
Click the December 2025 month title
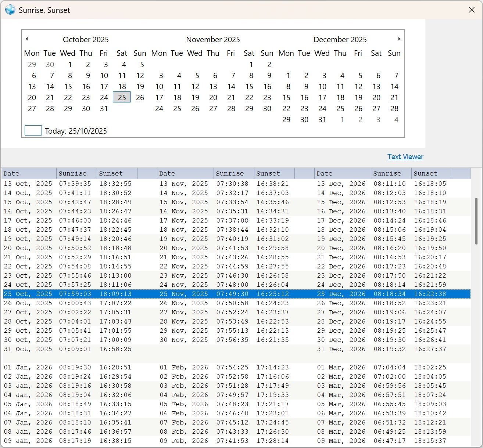pyautogui.click(x=340, y=40)
